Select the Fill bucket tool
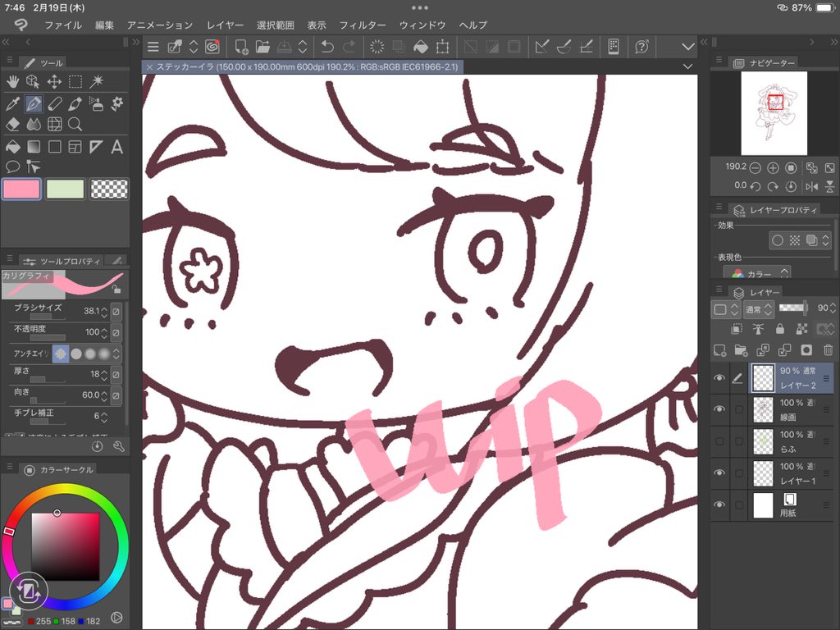The height and width of the screenshot is (630, 840). tap(12, 146)
